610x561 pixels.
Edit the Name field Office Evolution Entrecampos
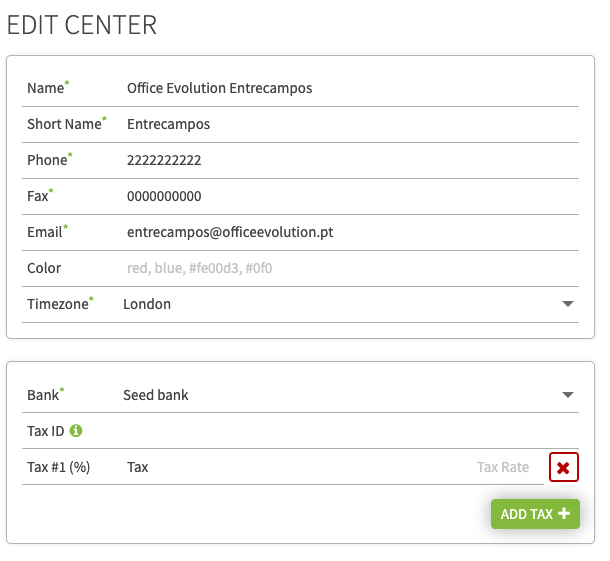point(352,88)
